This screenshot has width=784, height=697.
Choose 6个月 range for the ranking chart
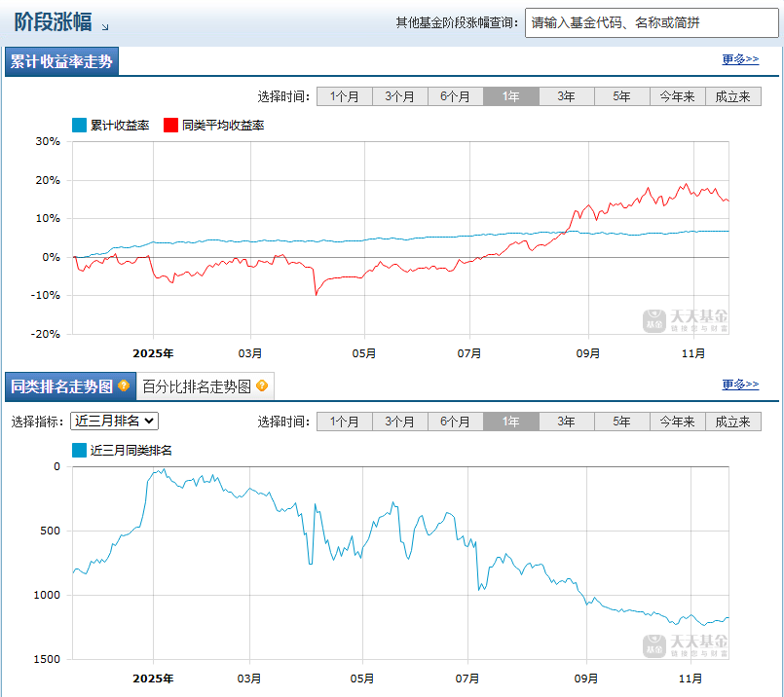[456, 422]
